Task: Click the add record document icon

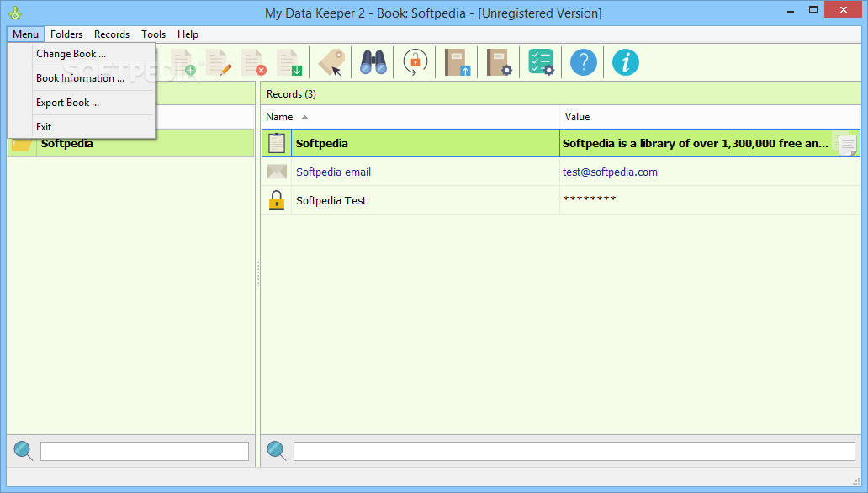Action: (183, 62)
